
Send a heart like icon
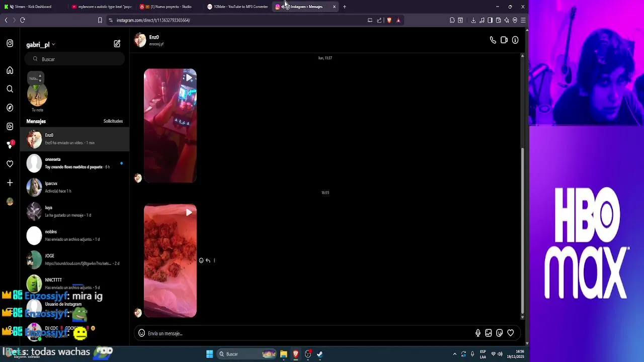tap(510, 333)
